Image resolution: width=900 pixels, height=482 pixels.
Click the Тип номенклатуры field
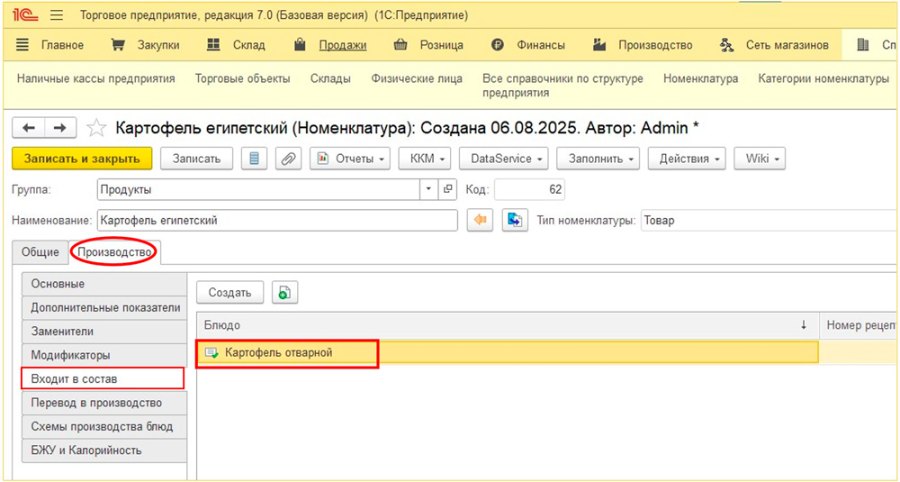(x=770, y=220)
